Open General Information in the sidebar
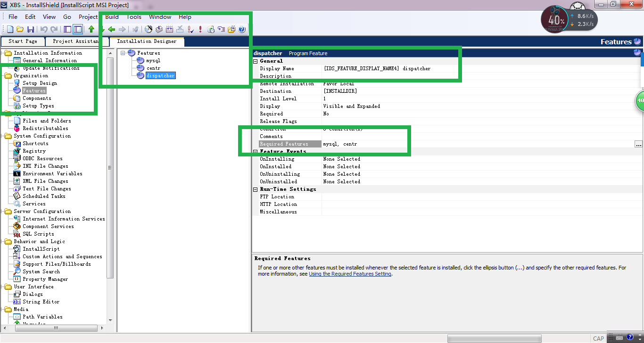 (x=50, y=60)
